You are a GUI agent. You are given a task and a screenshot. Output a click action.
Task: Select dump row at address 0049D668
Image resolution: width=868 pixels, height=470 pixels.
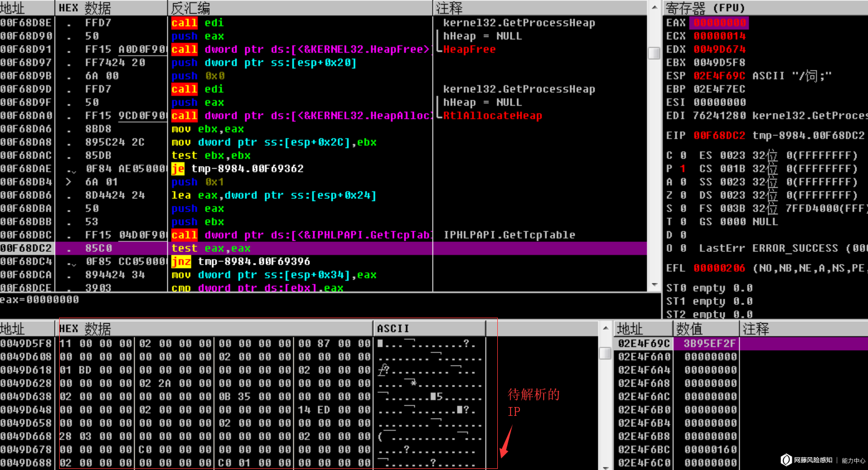(243, 436)
